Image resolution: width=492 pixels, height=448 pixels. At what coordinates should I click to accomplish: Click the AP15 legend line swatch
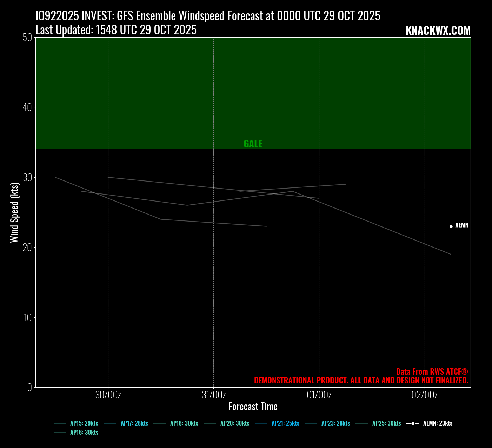click(60, 424)
